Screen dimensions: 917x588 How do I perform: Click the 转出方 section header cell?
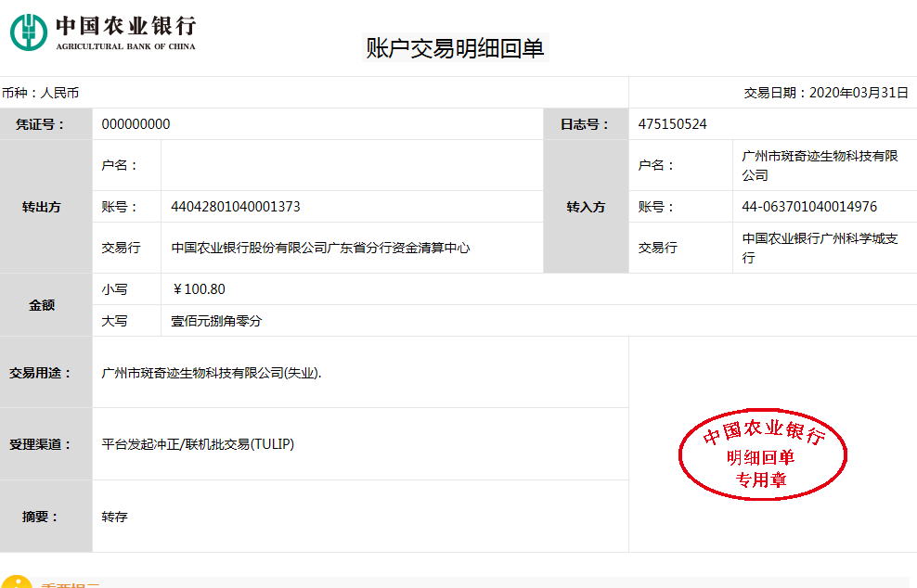tap(46, 206)
